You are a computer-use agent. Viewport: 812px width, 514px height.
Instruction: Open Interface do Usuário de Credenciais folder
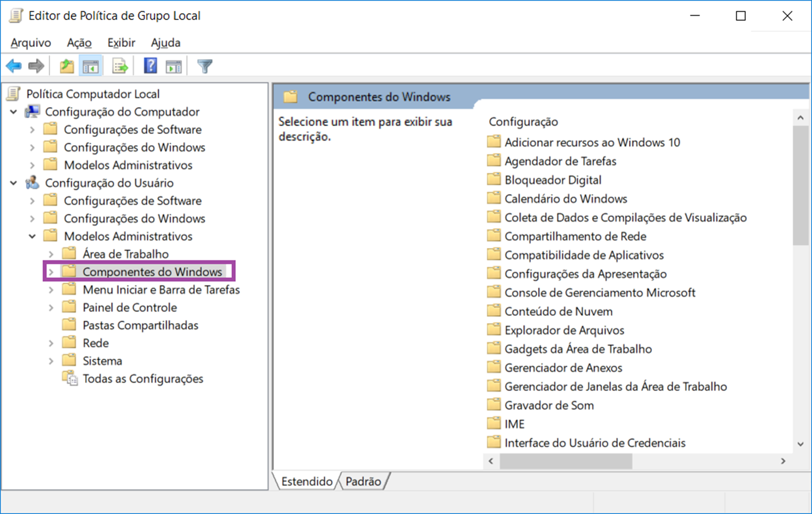pos(595,443)
